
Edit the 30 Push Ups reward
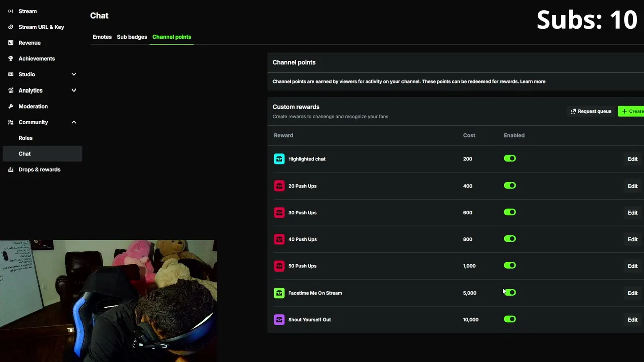click(632, 213)
